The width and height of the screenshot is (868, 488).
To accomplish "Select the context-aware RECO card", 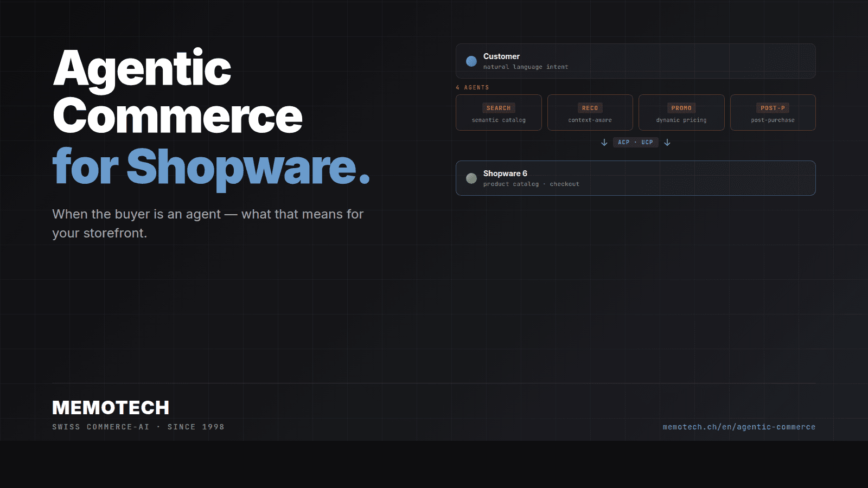I will pyautogui.click(x=589, y=112).
